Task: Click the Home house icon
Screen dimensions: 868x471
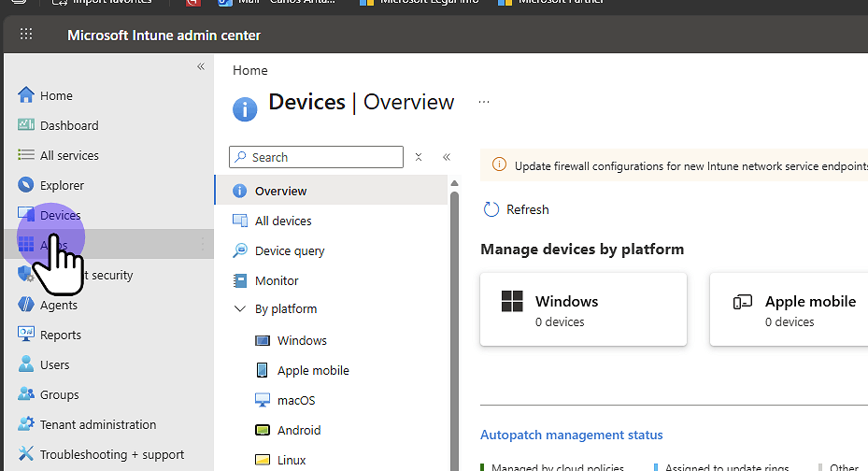Action: coord(26,95)
